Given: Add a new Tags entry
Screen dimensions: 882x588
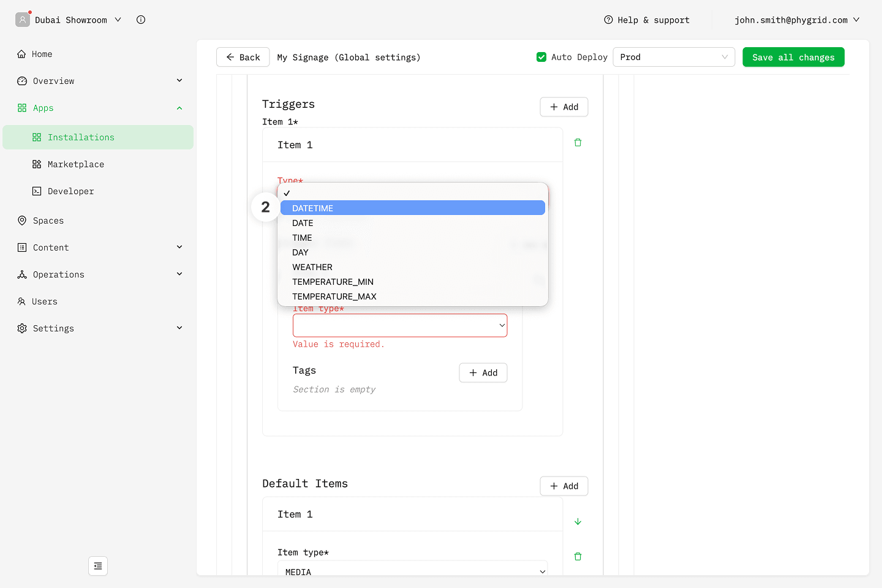Looking at the screenshot, I should coord(483,373).
